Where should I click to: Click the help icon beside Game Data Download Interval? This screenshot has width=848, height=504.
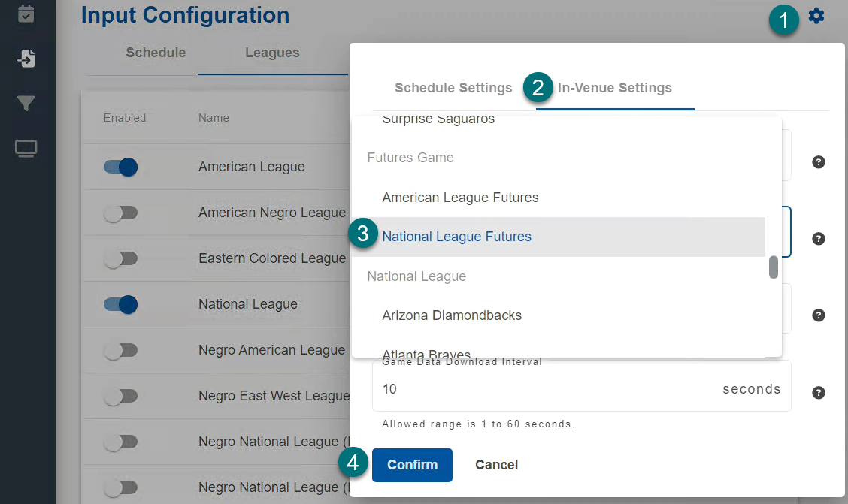pos(819,392)
